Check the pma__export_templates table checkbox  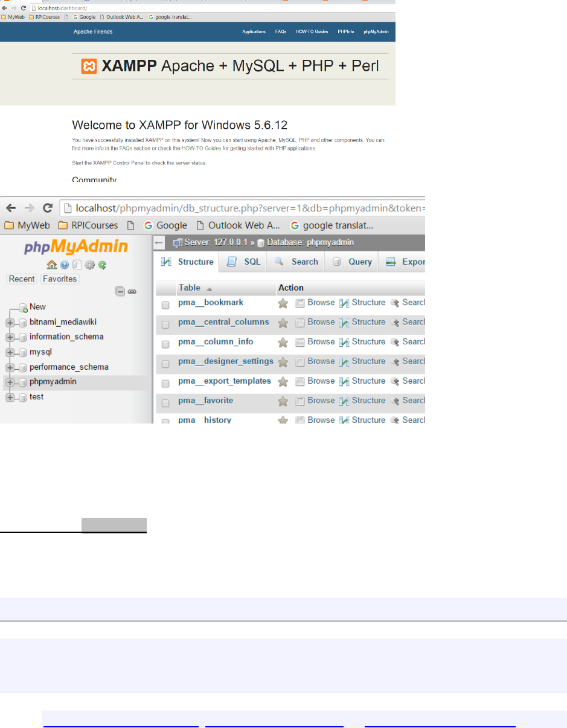coord(165,384)
